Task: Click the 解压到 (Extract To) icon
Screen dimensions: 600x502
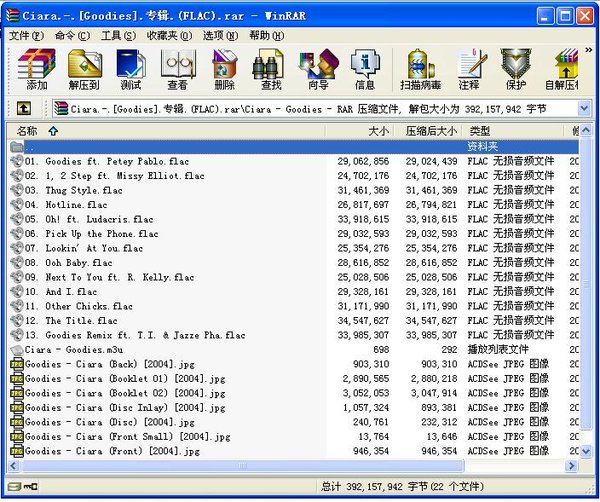Action: [x=85, y=68]
